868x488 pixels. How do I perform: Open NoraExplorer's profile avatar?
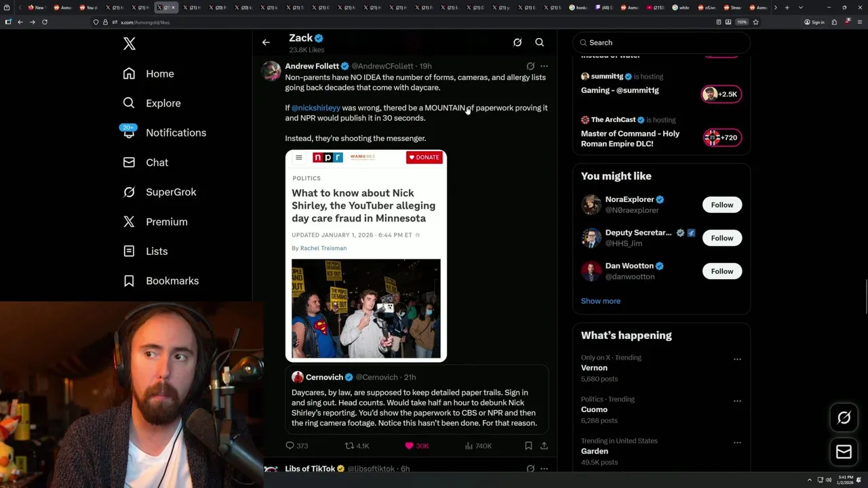point(591,205)
